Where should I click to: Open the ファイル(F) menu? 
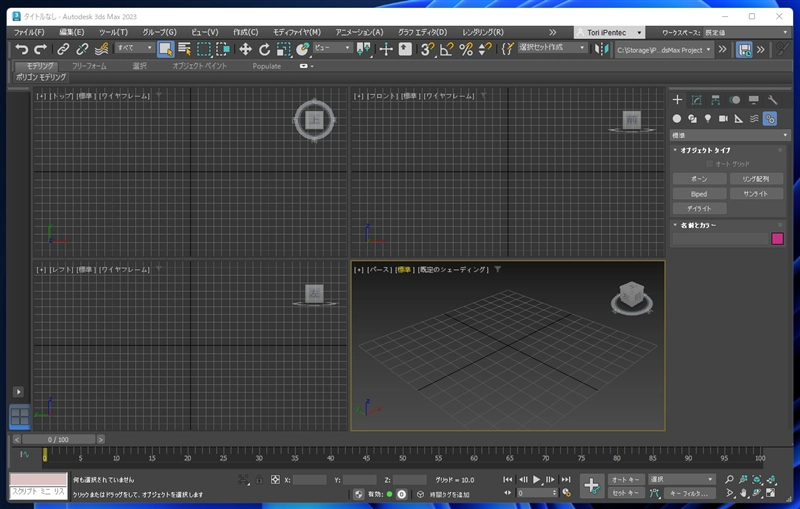coord(29,32)
